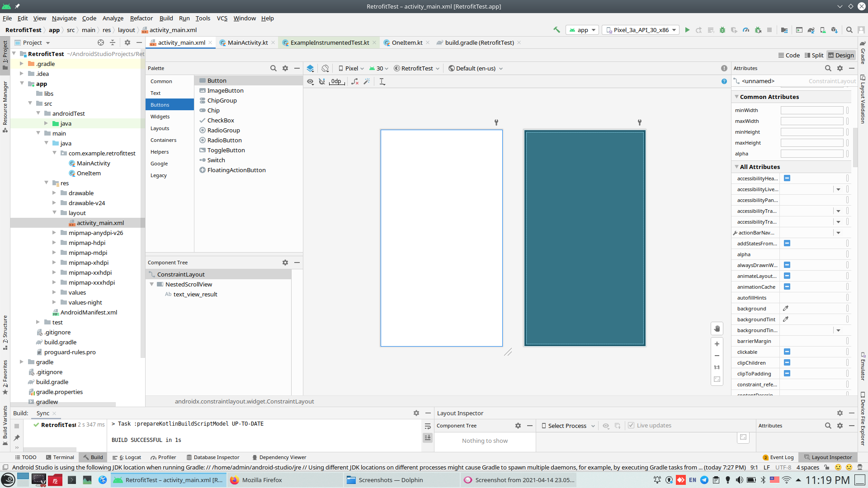
Task: Toggle autoconnect magnet icon in design toolbar
Action: click(x=322, y=81)
